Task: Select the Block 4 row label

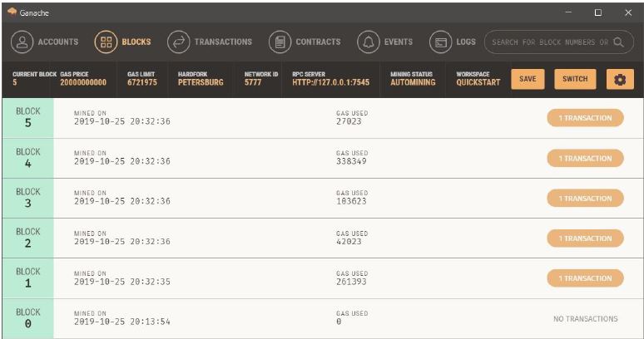Action: tap(27, 158)
